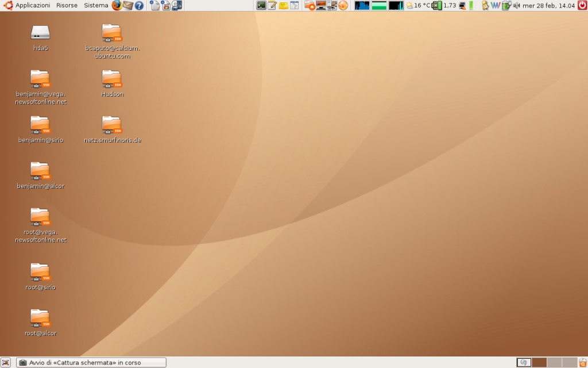Open the 16 °C weather applet

[x=418, y=5]
